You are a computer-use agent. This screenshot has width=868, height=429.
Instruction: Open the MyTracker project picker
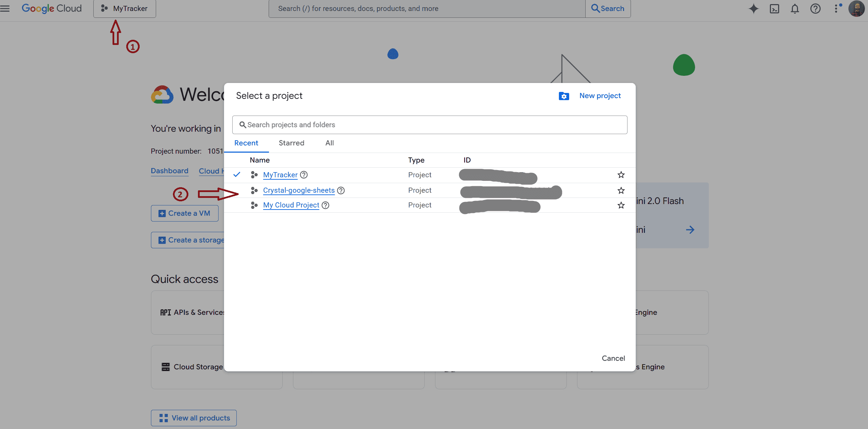(x=125, y=9)
